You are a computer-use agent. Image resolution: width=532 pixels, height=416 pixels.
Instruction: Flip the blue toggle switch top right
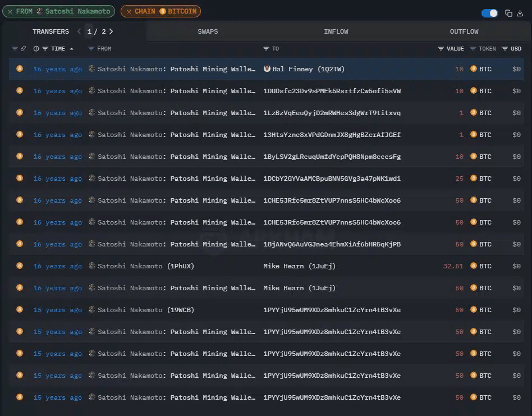[x=489, y=13]
